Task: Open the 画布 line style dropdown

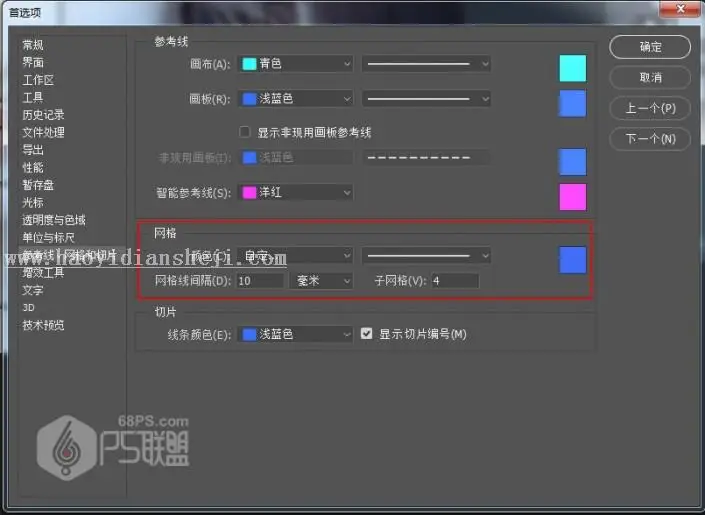Action: coord(426,64)
